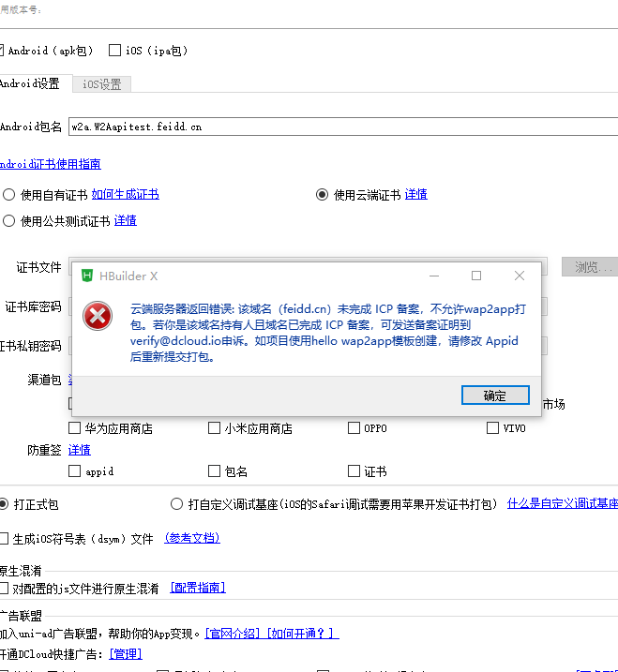Open the [配置指南] link
The image size is (618, 672).
pos(198,588)
